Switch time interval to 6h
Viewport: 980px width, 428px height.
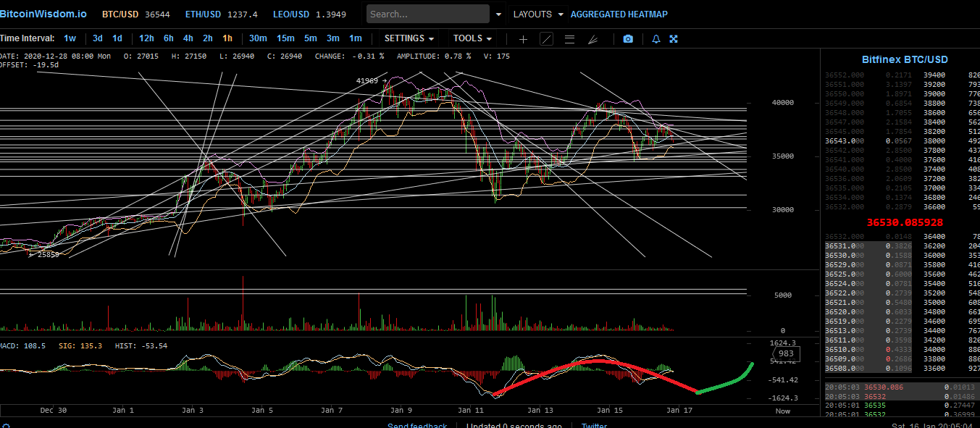[169, 38]
